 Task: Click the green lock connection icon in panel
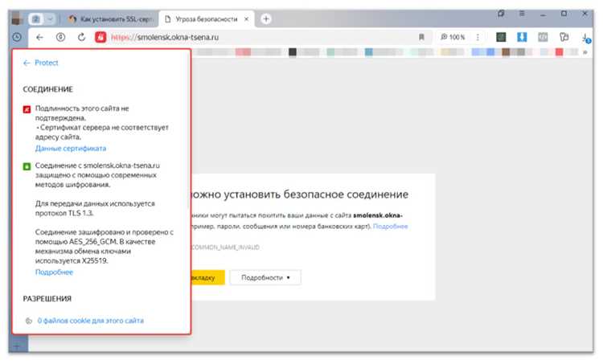coord(27,166)
